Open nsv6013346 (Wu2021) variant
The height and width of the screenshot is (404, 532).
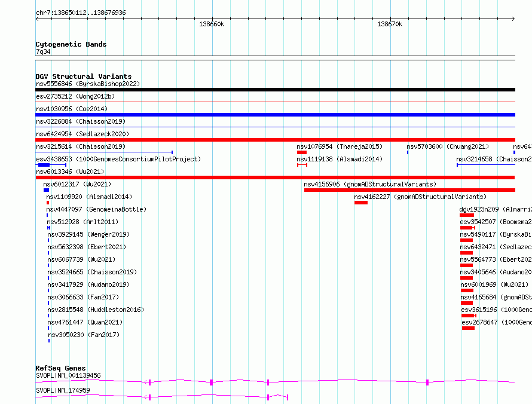coord(70,172)
